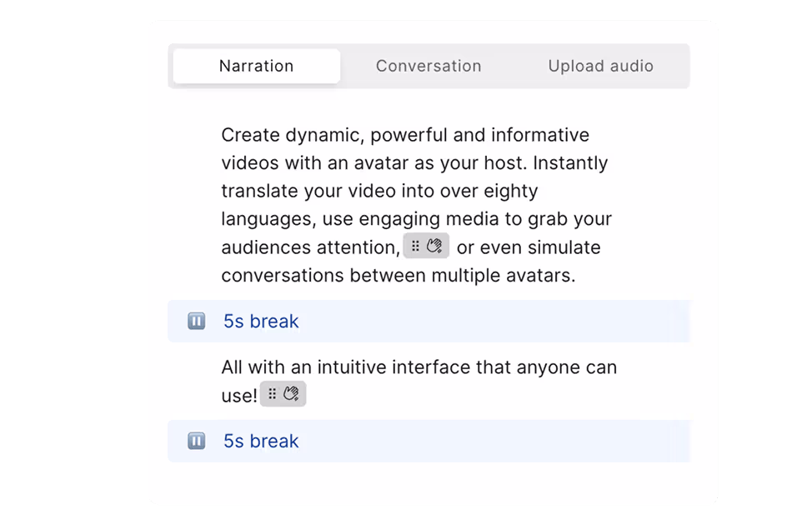Select second '5s break' label below 'use!'
This screenshot has width=812, height=524.
point(261,442)
